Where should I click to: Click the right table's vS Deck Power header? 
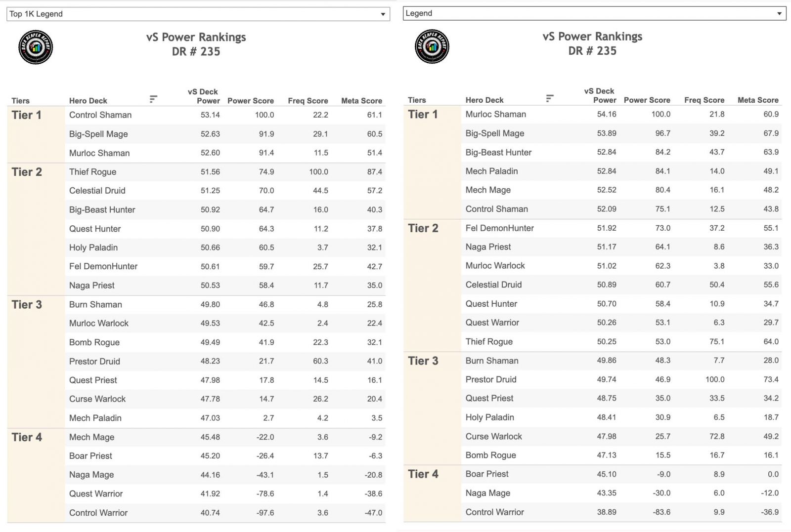point(600,95)
